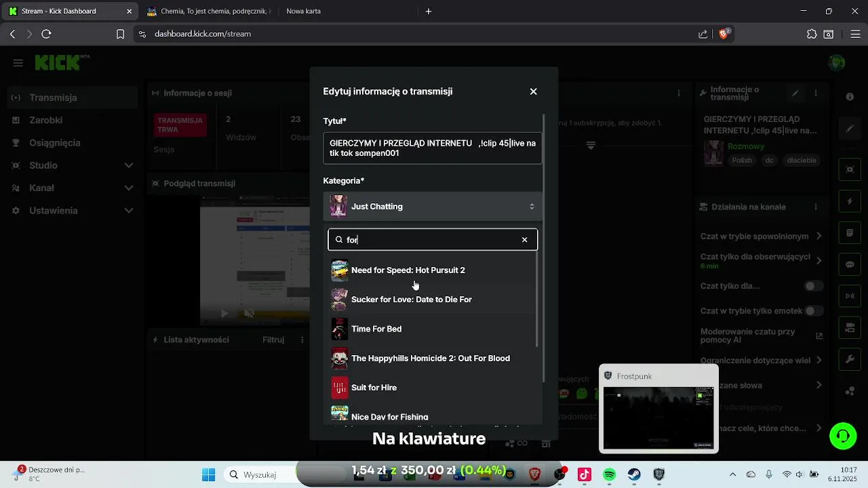The width and height of the screenshot is (868, 488).
Task: Click the pencil edit icon in right sidebar
Action: tap(850, 128)
